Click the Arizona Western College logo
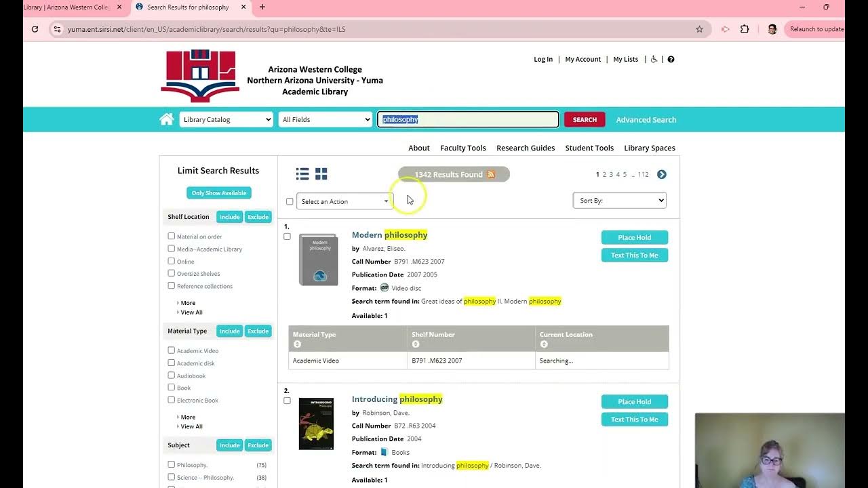This screenshot has height=488, width=868. point(200,75)
